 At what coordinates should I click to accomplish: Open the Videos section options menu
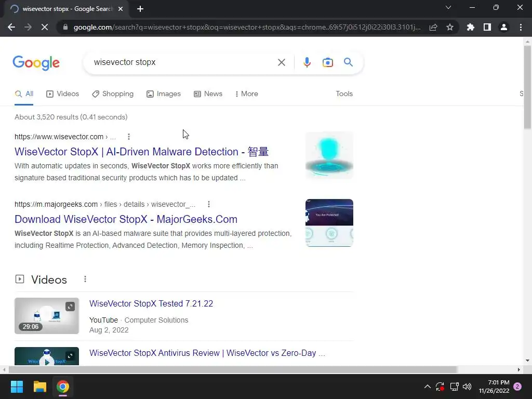click(x=85, y=279)
